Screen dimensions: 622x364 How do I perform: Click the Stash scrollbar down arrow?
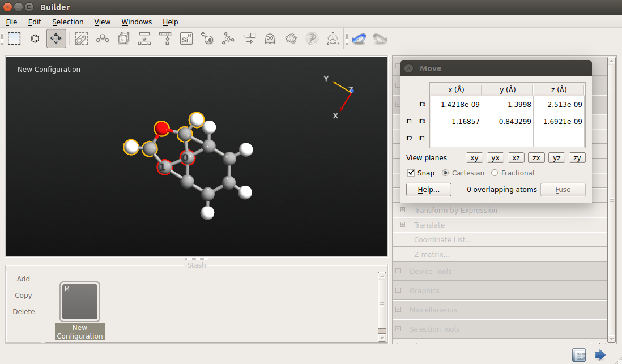(382, 338)
